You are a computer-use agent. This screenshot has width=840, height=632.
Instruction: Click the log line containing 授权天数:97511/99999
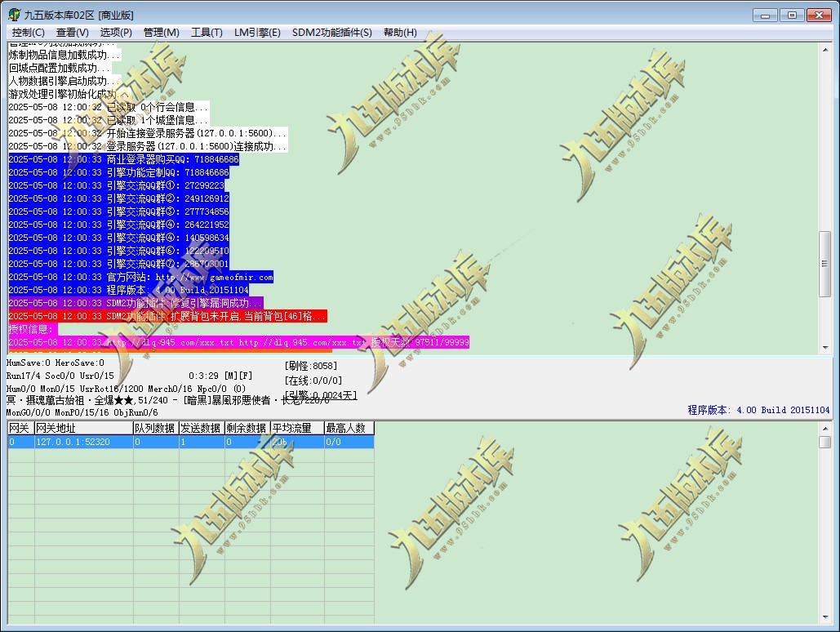pyautogui.click(x=239, y=342)
